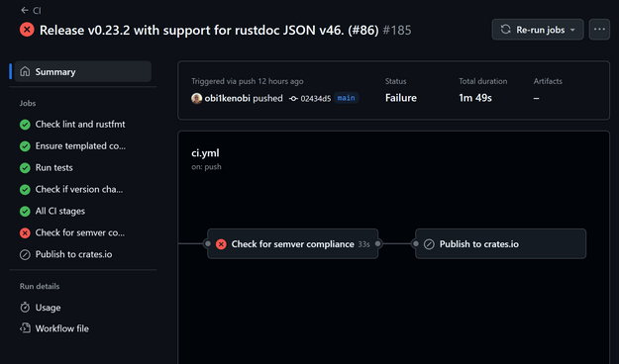Image resolution: width=619 pixels, height=364 pixels.
Task: Click the on: push trigger text
Action: [206, 167]
